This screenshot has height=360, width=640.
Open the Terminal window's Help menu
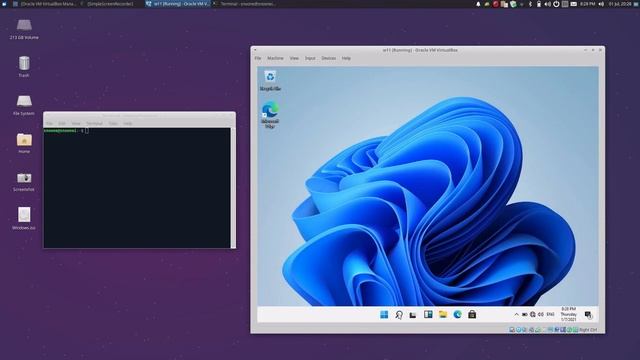tap(128, 123)
